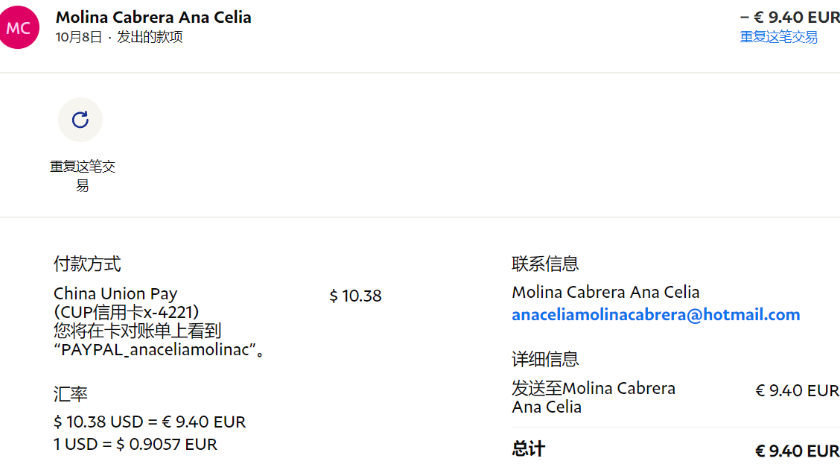The height and width of the screenshot is (464, 840).
Task: Click the $ 10.38 USD = € 9.40 EUR line
Action: pyautogui.click(x=149, y=422)
